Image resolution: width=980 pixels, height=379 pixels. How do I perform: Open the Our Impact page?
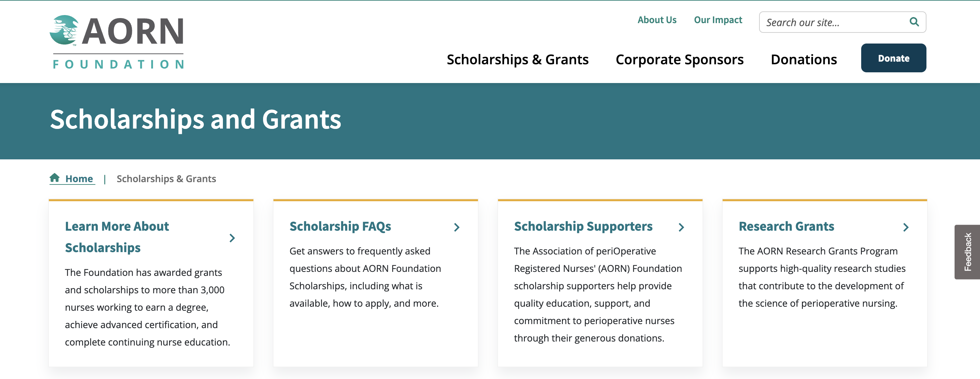coord(718,20)
